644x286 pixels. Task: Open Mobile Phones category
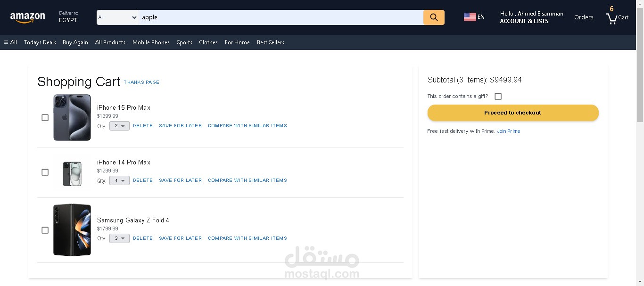coord(151,42)
